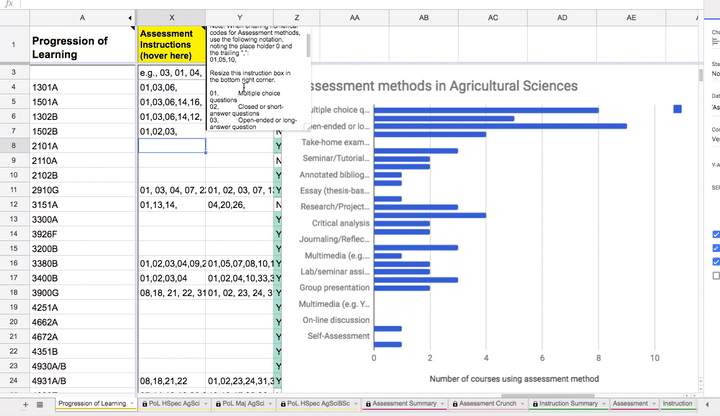The height and width of the screenshot is (416, 720).
Task: Click the lock icon on Assessment Crunch tab
Action: (x=455, y=404)
